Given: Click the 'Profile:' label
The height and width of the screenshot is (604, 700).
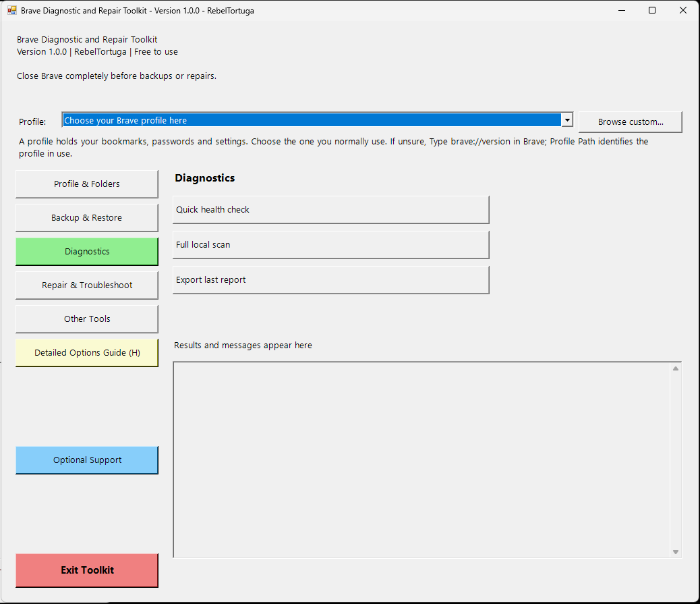Looking at the screenshot, I should [x=32, y=121].
